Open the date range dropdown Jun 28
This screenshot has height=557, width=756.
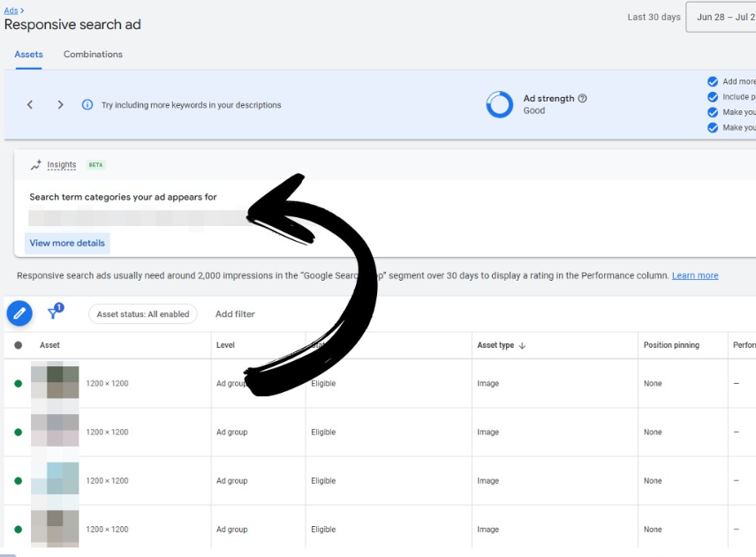(x=721, y=18)
